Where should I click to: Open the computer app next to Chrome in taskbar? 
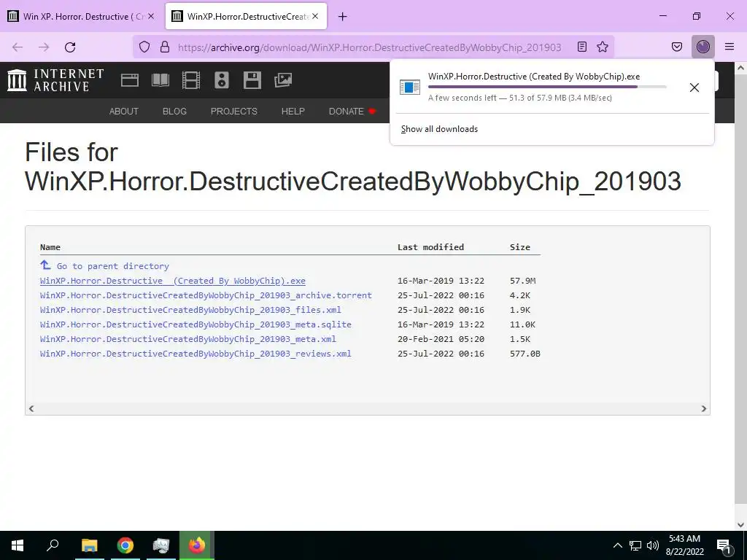161,545
